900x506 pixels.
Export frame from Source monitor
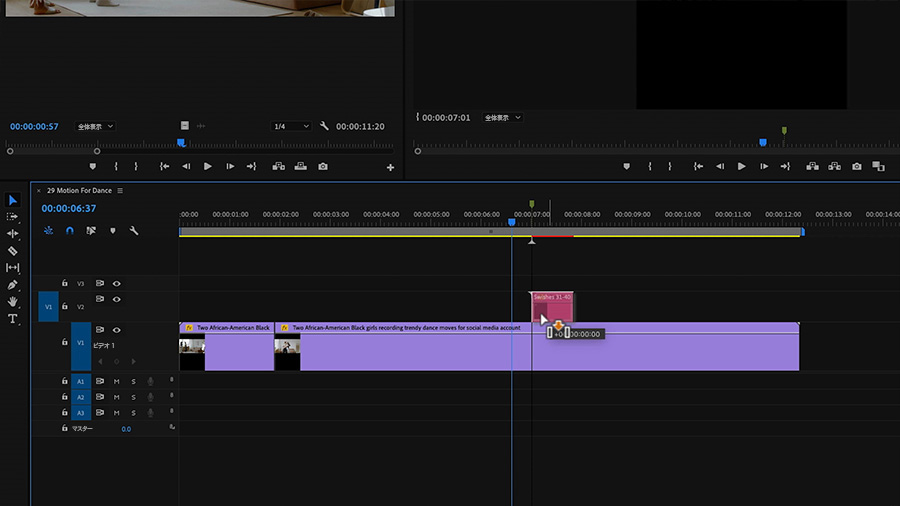[323, 166]
